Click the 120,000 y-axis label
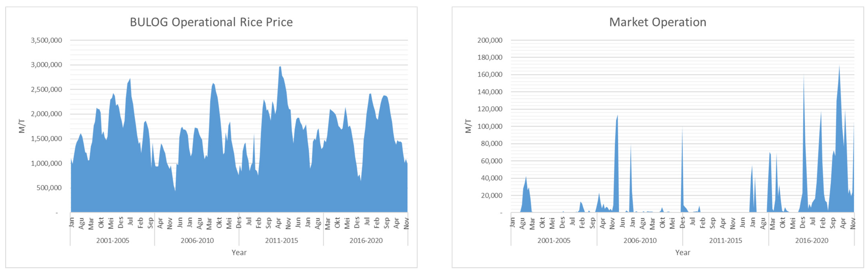 pyautogui.click(x=490, y=109)
